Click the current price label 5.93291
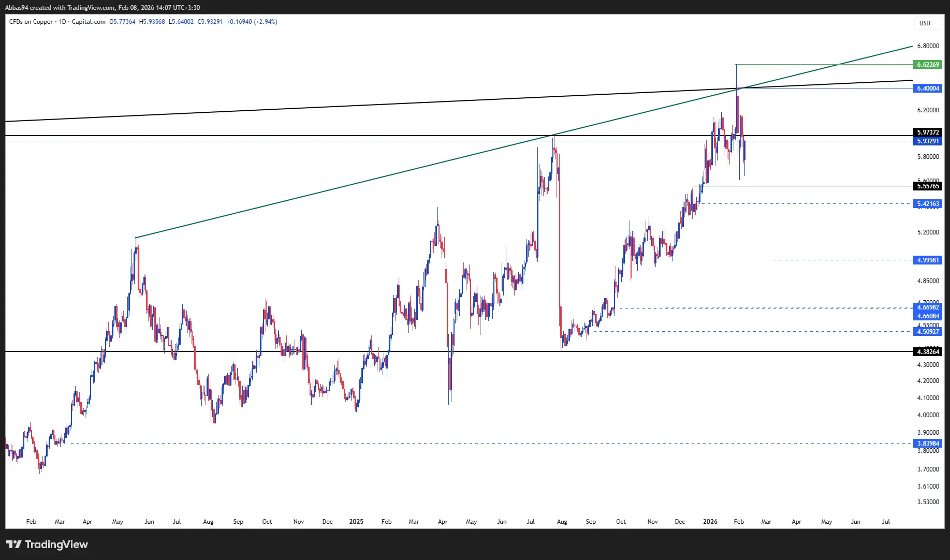The width and height of the screenshot is (950, 560). (928, 141)
